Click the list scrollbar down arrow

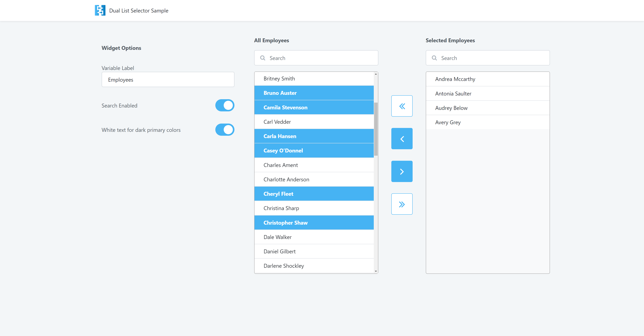376,271
